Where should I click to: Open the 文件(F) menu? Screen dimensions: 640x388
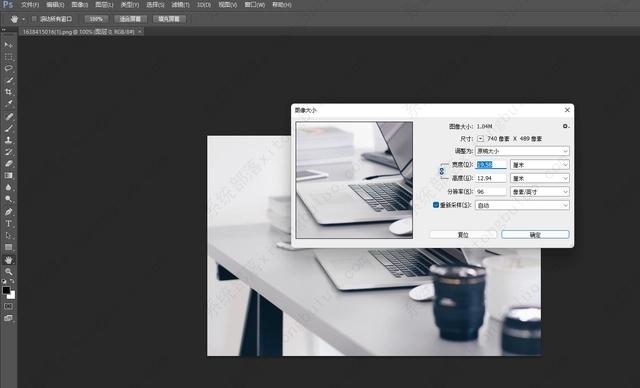pos(30,5)
